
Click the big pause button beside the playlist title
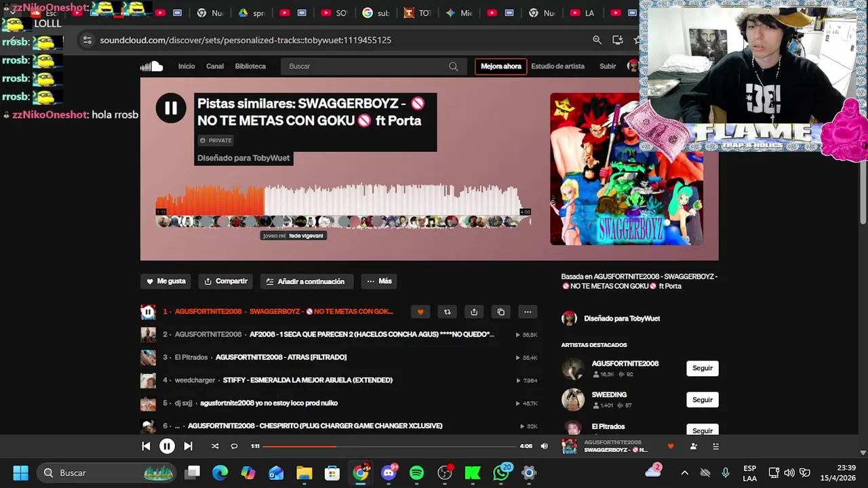[171, 108]
